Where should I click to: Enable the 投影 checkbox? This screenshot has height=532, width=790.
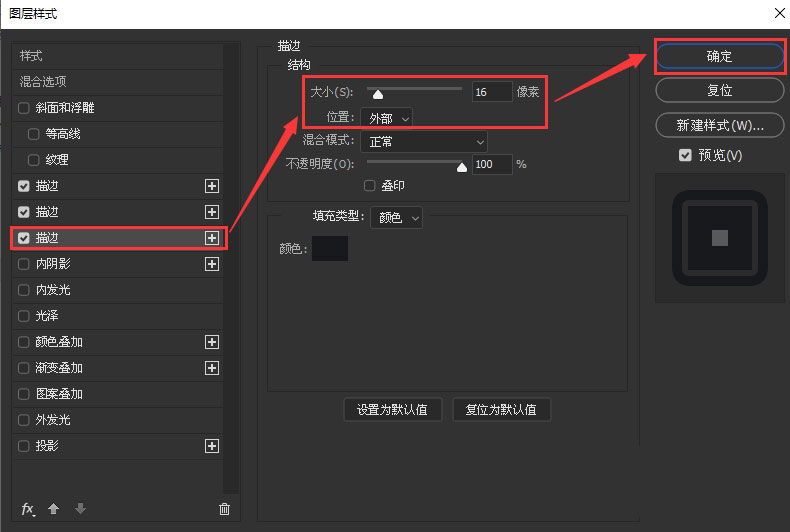[x=24, y=446]
